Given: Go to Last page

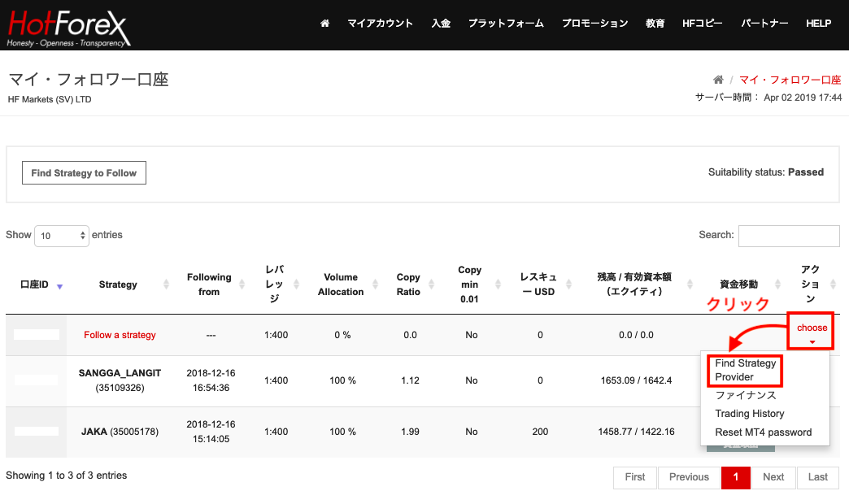Looking at the screenshot, I should pyautogui.click(x=817, y=477).
